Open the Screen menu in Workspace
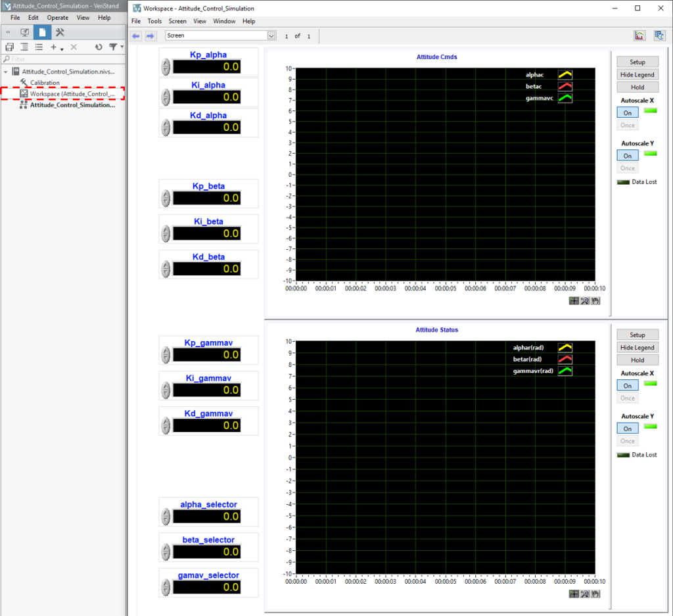Viewport: 673px width, 616px height. [x=177, y=21]
